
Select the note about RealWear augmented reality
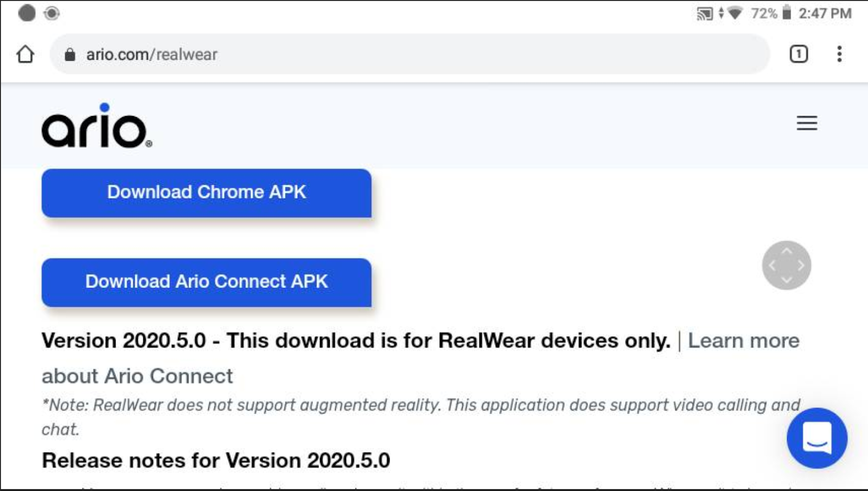[x=421, y=417]
